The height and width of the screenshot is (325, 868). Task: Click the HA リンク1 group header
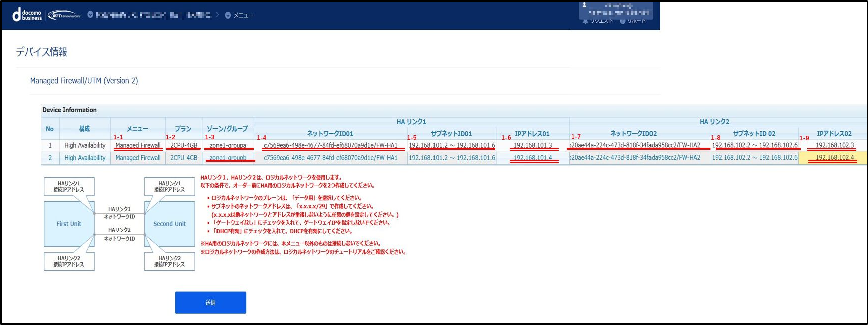tap(411, 122)
